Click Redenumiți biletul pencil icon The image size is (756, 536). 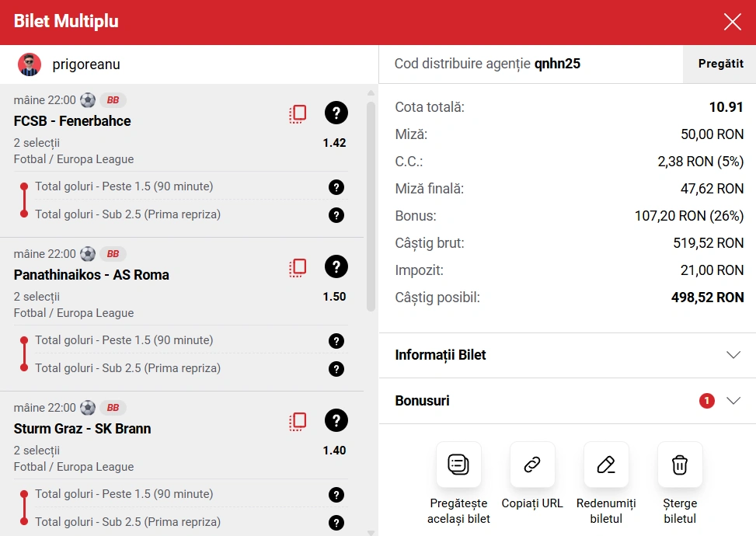pos(606,465)
